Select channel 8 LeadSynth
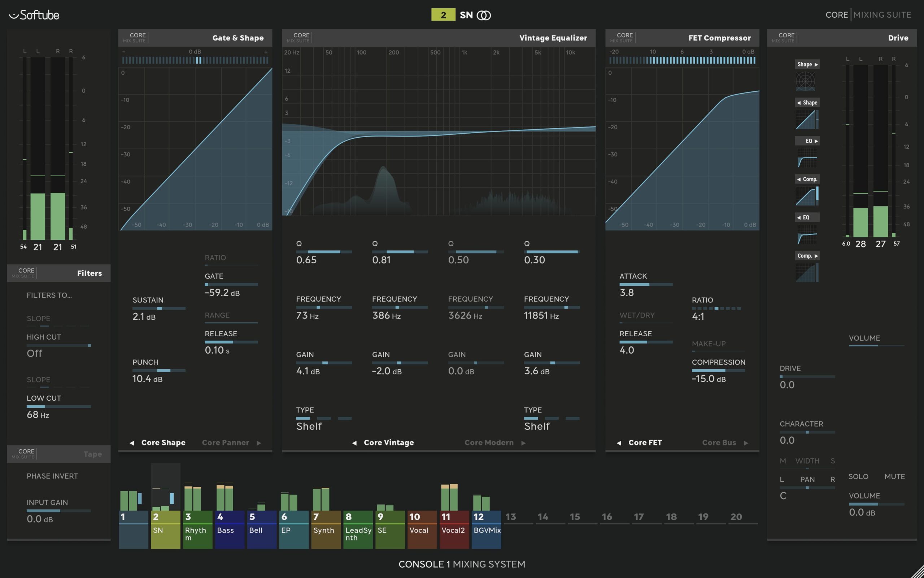The width and height of the screenshot is (924, 578). click(358, 530)
